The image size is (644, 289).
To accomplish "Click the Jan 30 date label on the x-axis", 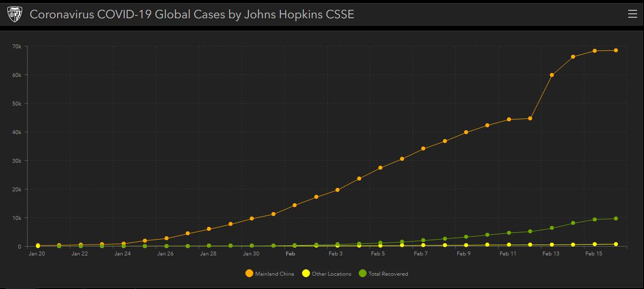I will coord(251,254).
